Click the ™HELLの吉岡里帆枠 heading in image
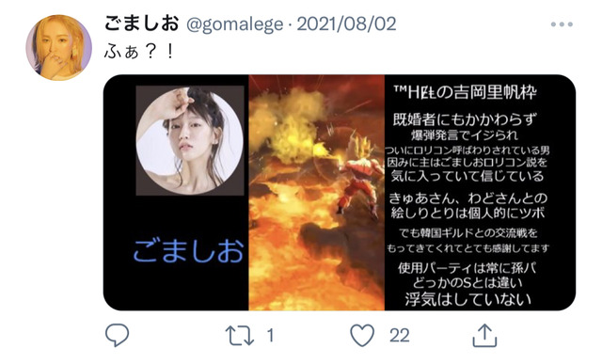Viewport: 602px width, 364px height. pyautogui.click(x=466, y=92)
